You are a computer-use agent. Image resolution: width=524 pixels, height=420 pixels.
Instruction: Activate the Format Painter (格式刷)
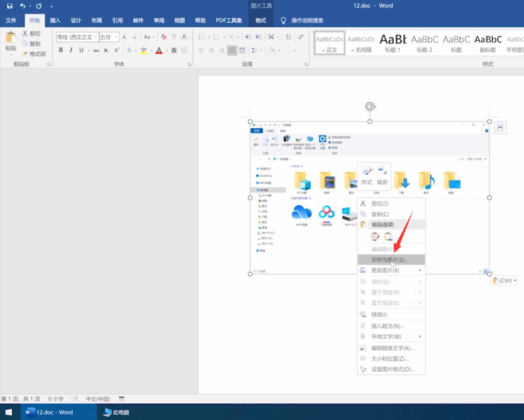[x=34, y=54]
